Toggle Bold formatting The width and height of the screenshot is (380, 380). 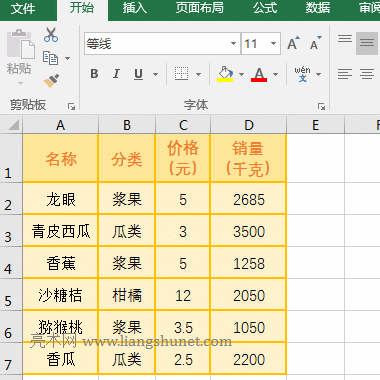coord(94,74)
